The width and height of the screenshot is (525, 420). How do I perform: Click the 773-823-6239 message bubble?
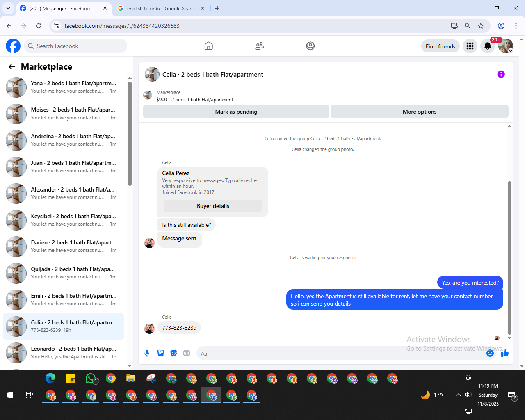pyautogui.click(x=179, y=328)
